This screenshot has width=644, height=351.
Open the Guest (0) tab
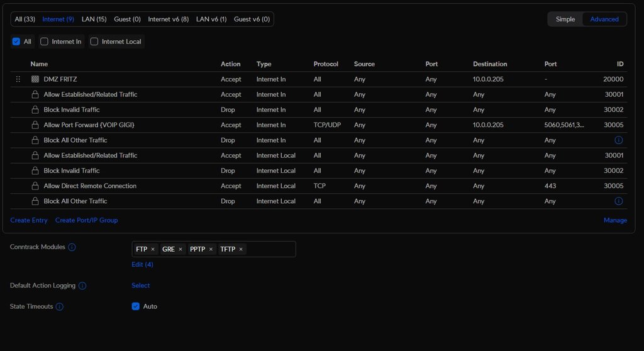(x=127, y=19)
